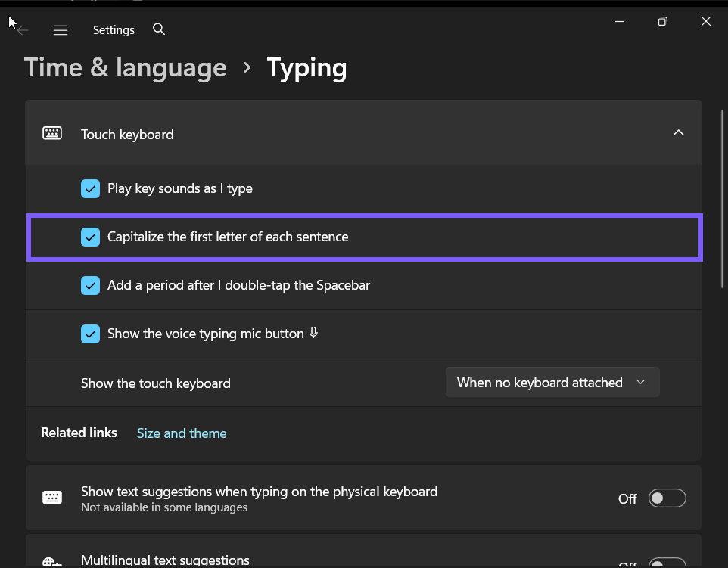
Task: Turn on physical keyboard text suggestions toggle
Action: tap(667, 498)
